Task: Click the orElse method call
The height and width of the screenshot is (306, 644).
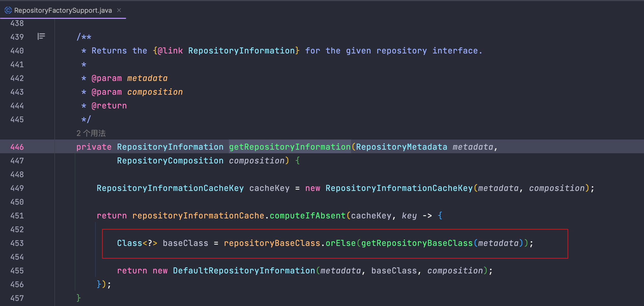Action: tap(341, 243)
